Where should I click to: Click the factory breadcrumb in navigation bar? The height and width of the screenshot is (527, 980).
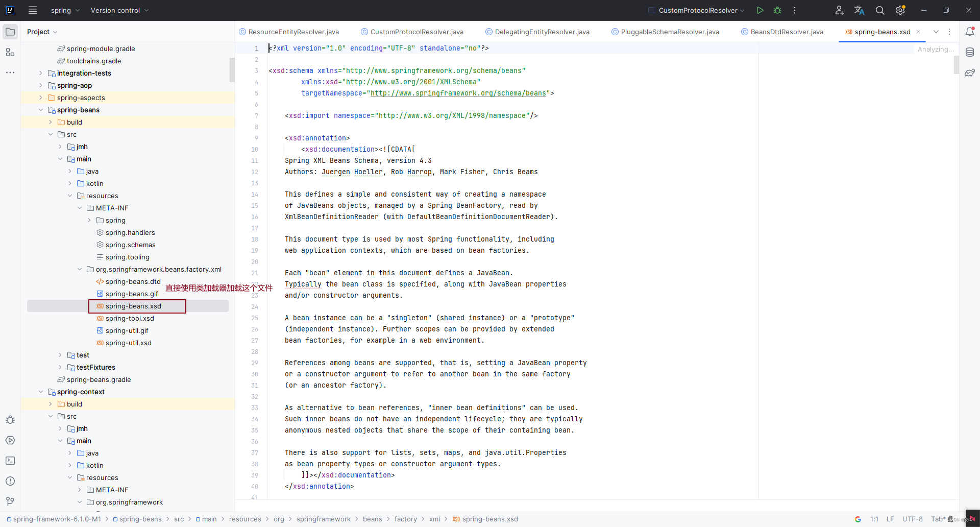point(406,519)
